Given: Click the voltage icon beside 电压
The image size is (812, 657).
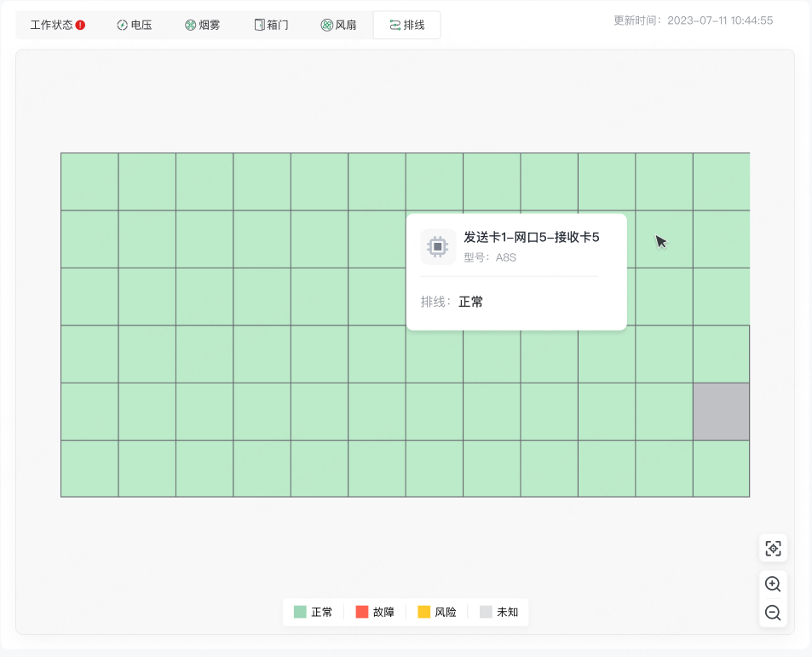Looking at the screenshot, I should tap(122, 25).
